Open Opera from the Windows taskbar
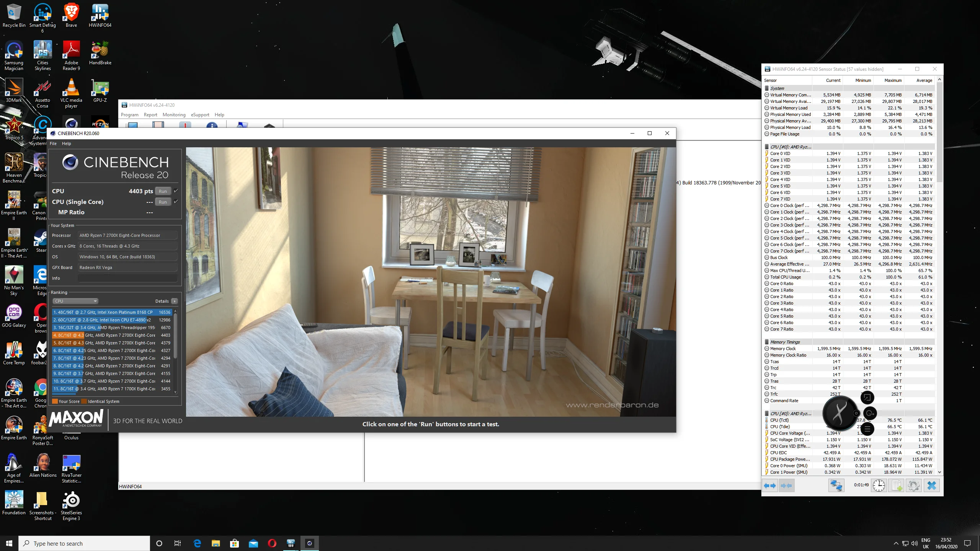The image size is (980, 551). click(272, 543)
